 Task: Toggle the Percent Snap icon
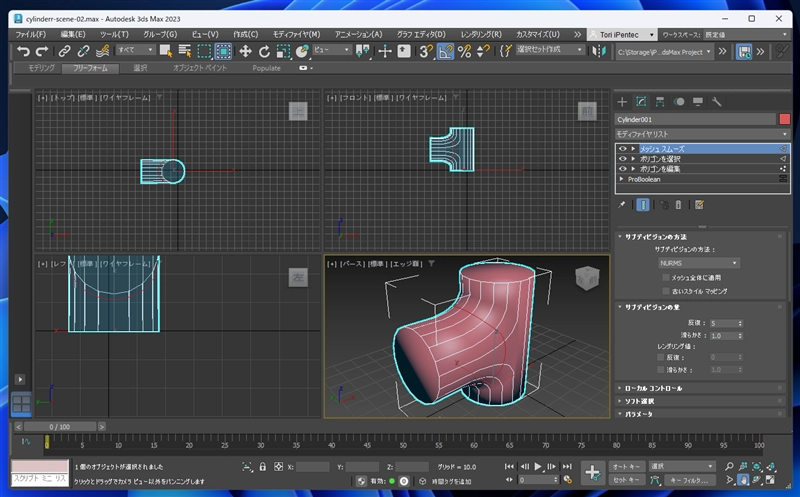[464, 51]
